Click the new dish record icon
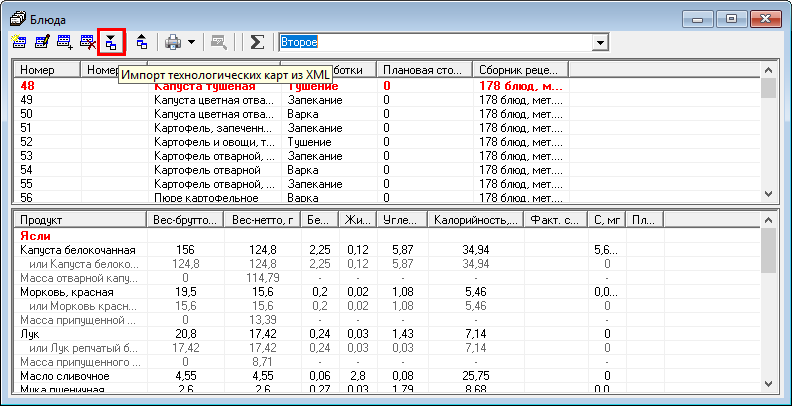 click(x=20, y=43)
